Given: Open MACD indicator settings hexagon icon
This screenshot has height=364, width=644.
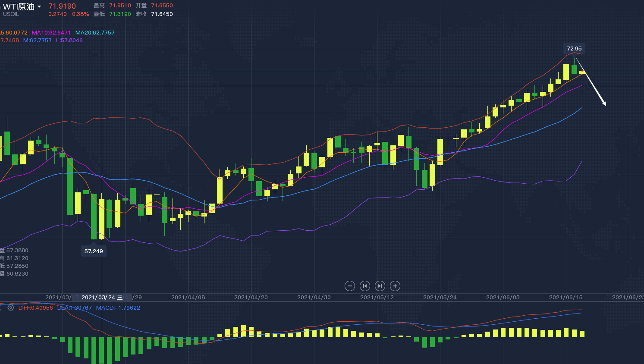Looking at the screenshot, I should [x=11, y=308].
